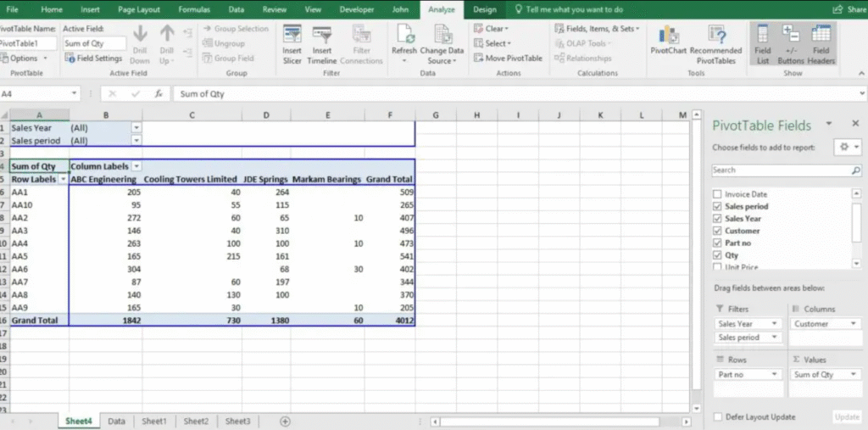Open the Name Box dropdown arrow
This screenshot has height=430, width=868.
[75, 94]
